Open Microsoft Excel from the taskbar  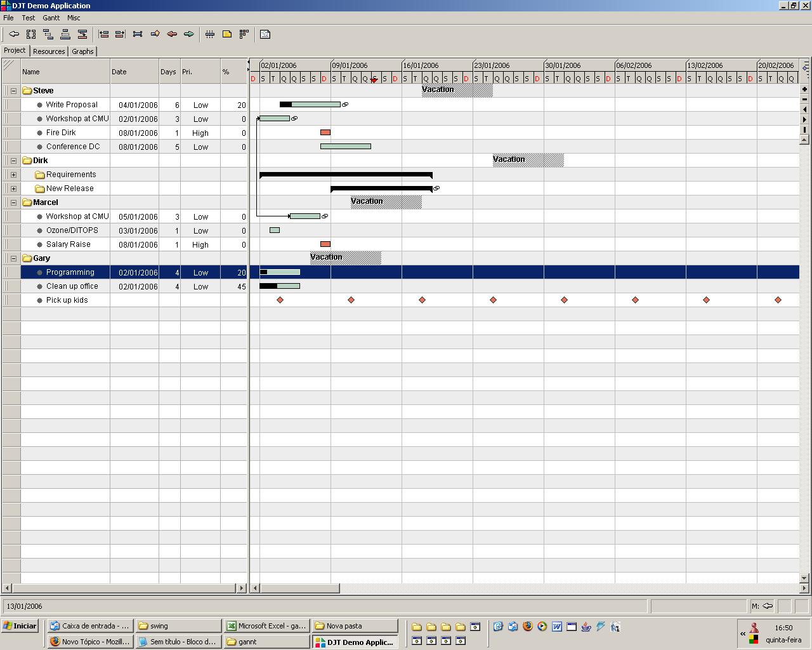[266, 626]
